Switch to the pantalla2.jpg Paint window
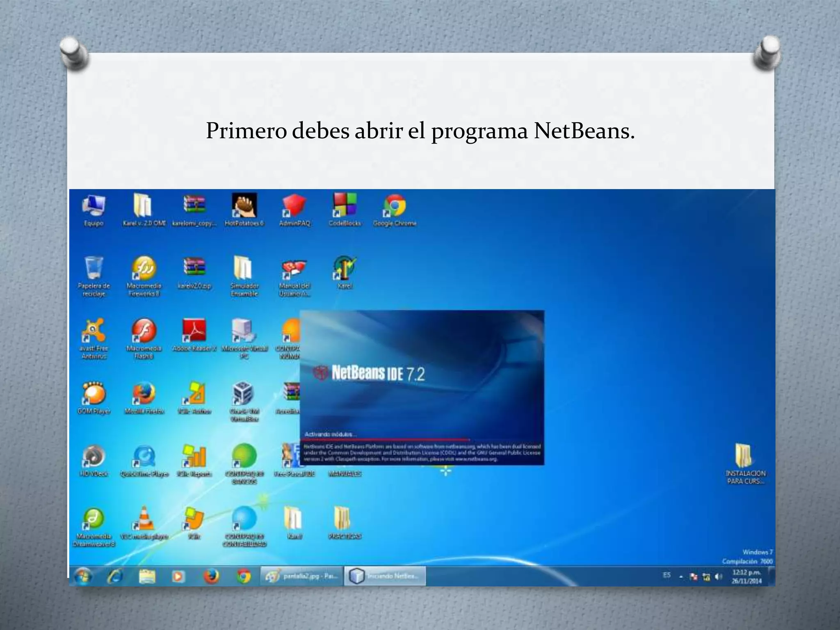 point(301,576)
